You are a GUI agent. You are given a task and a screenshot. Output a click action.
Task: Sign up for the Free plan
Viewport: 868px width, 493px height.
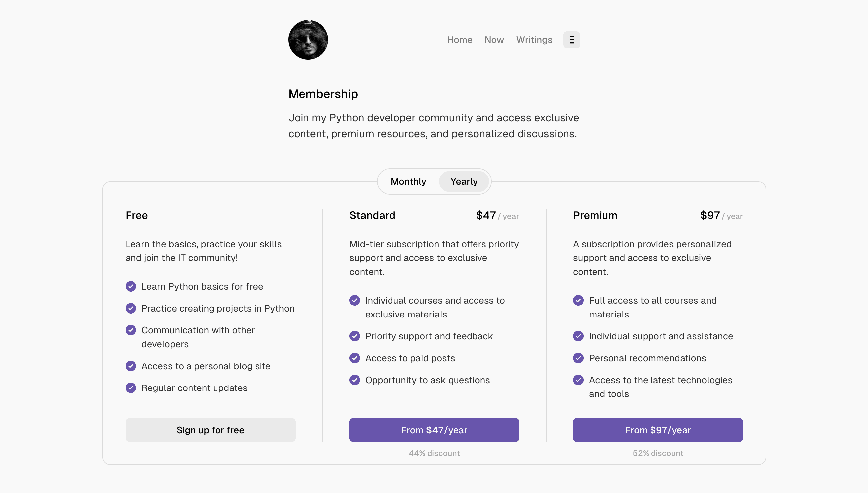pyautogui.click(x=211, y=430)
